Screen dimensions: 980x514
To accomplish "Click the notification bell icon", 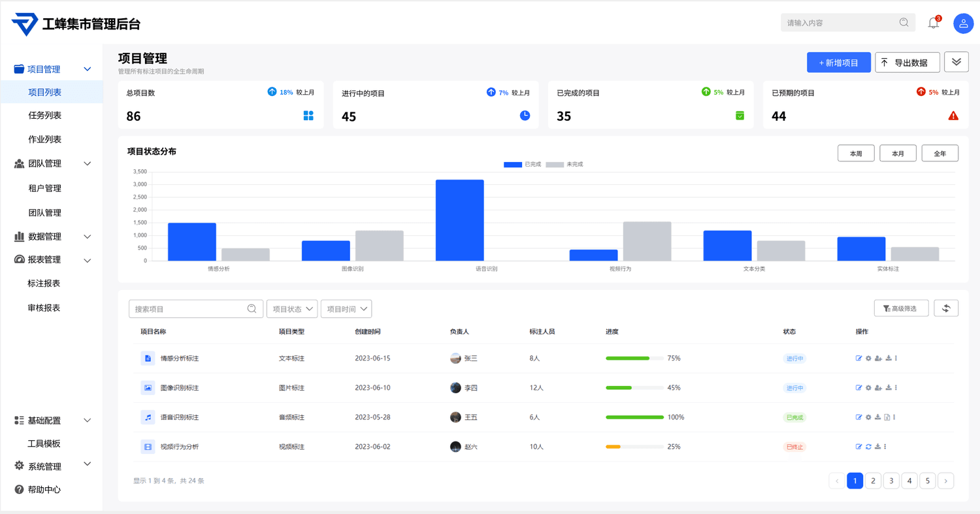I will click(x=933, y=23).
